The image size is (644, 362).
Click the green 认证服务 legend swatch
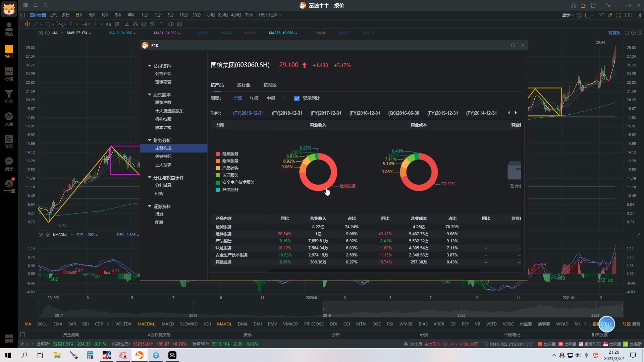[218, 175]
